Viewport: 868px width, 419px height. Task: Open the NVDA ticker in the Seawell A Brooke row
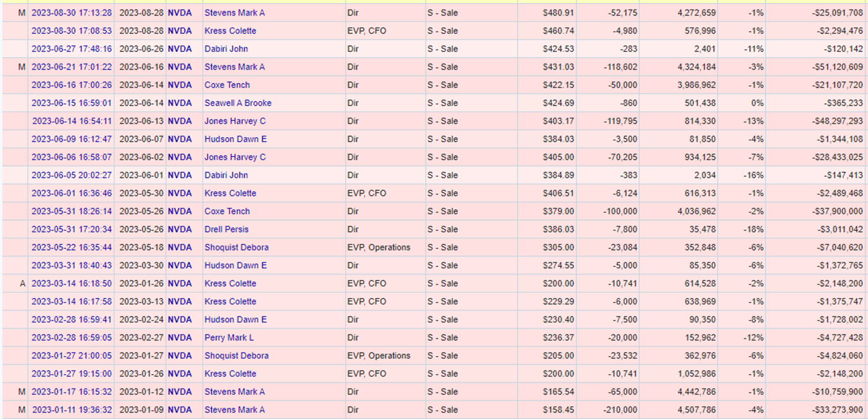pos(180,103)
